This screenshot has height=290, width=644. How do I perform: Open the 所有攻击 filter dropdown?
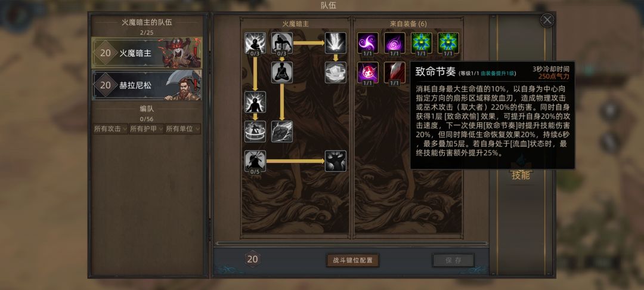(x=110, y=129)
